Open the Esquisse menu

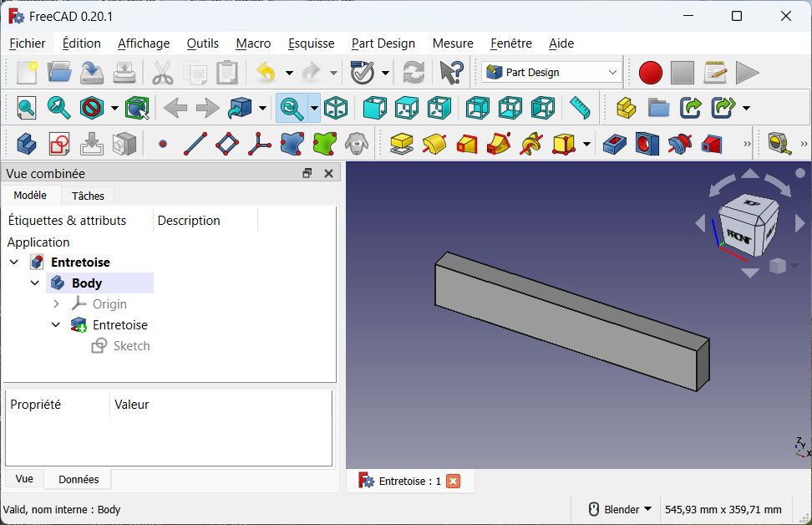(311, 43)
